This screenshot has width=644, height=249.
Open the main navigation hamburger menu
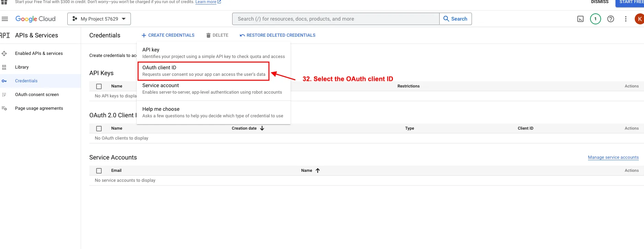tap(5, 19)
